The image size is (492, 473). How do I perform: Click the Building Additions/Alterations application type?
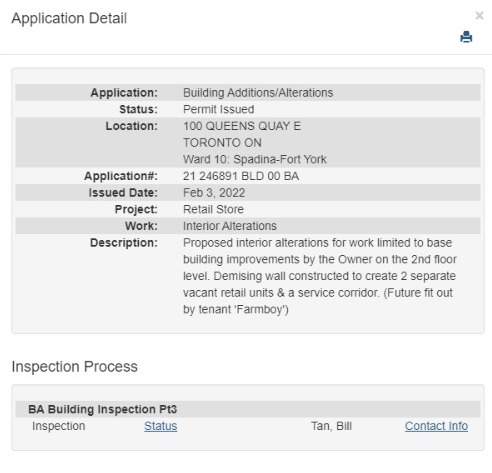(x=258, y=93)
